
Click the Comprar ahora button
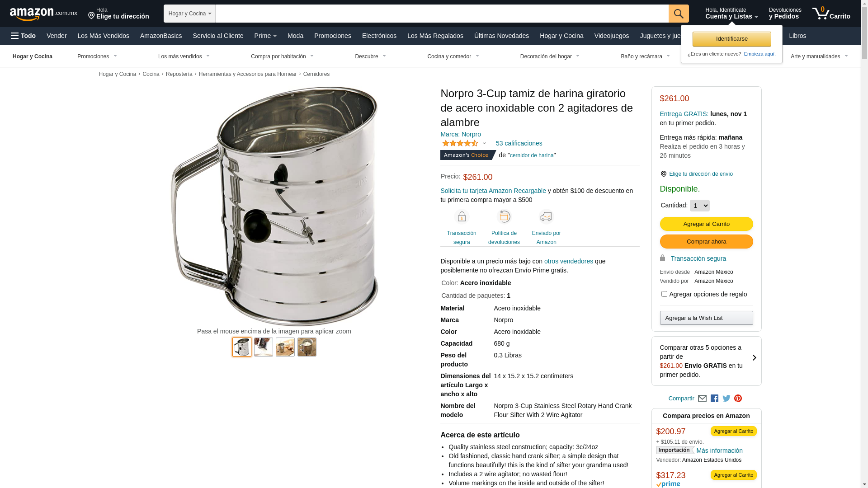(706, 242)
